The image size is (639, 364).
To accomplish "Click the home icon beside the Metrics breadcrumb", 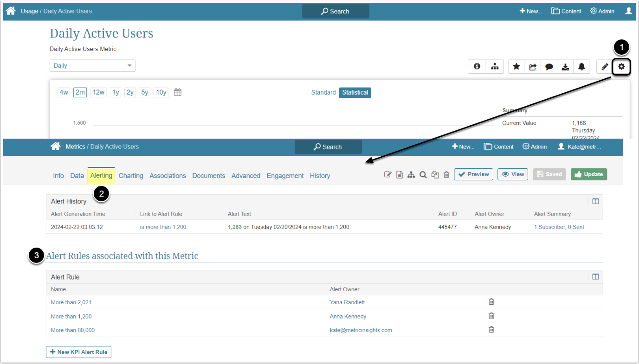I will tap(56, 147).
